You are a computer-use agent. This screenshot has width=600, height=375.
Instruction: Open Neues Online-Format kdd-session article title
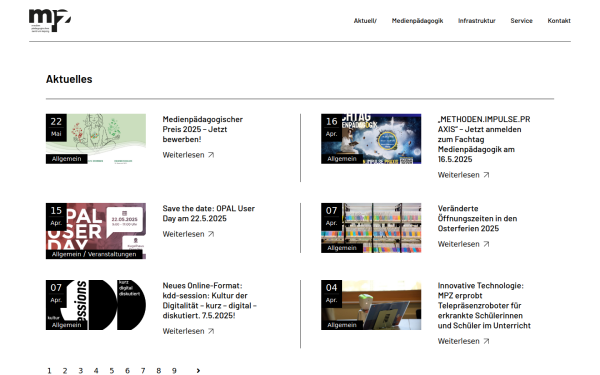209,300
